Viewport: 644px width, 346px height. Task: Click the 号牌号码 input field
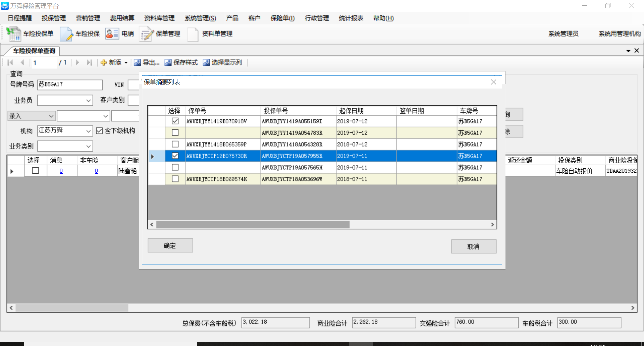point(70,84)
